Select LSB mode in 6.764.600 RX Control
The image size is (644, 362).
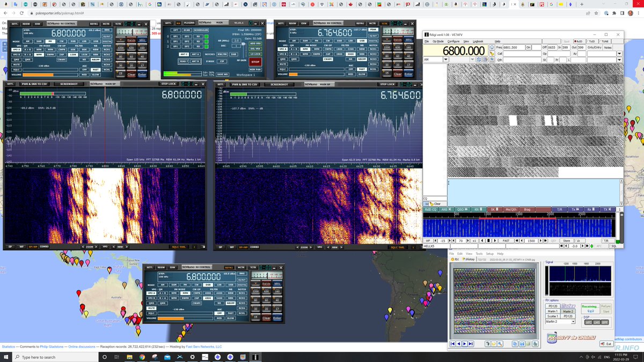tap(350, 41)
